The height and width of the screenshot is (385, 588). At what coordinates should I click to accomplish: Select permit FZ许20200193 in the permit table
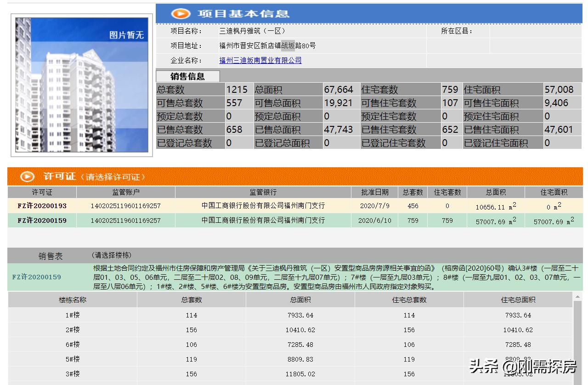(x=43, y=206)
